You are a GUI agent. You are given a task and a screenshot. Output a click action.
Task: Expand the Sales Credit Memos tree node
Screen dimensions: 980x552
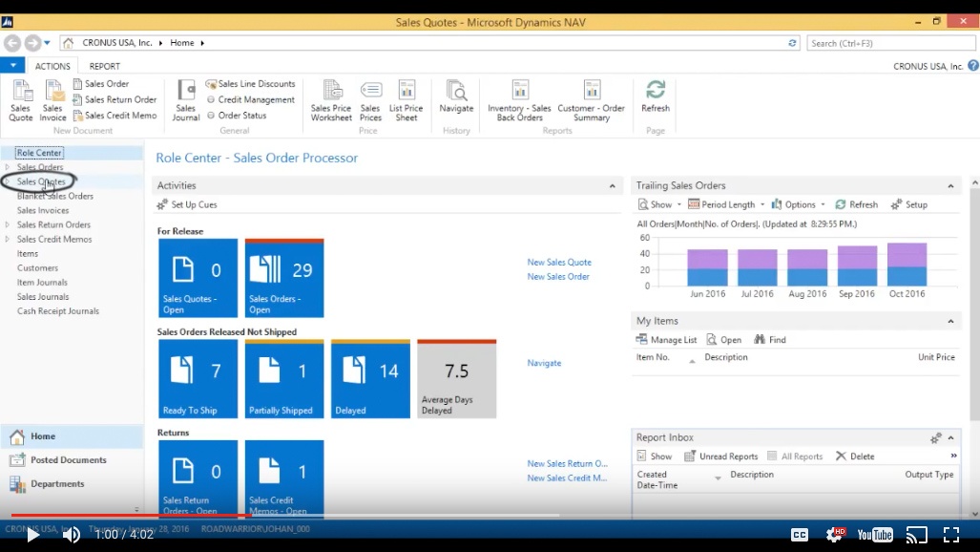point(7,239)
